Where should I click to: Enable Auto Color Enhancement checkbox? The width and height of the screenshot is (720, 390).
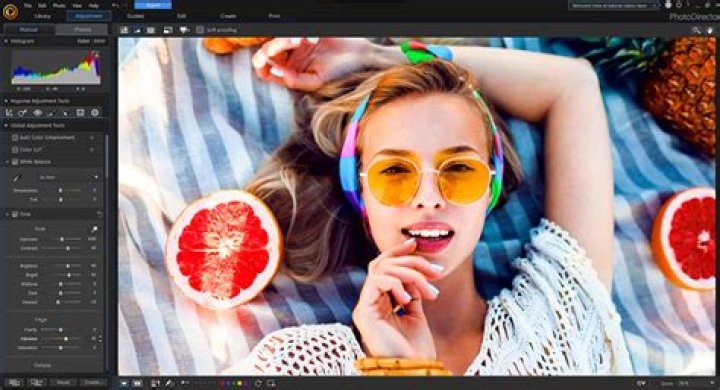coord(15,138)
